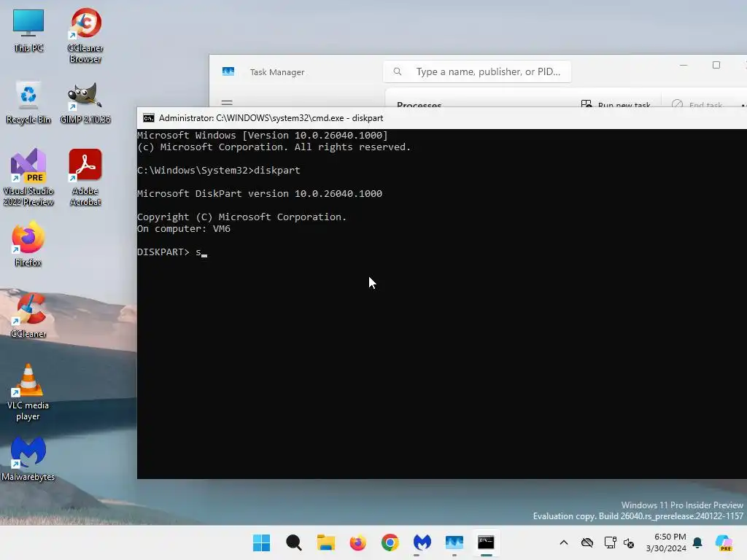Click the Windows Start button
This screenshot has width=747, height=560.
click(x=261, y=542)
